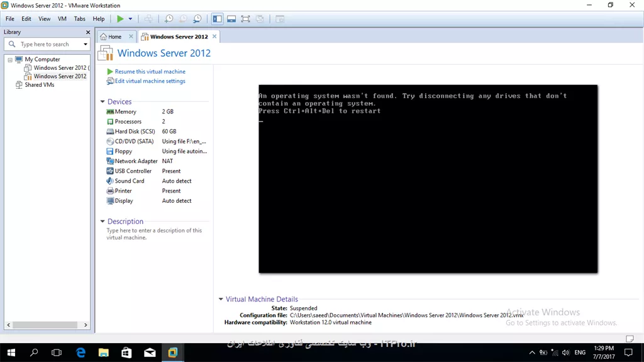
Task: Collapse the My Computer tree node
Action: point(10,60)
